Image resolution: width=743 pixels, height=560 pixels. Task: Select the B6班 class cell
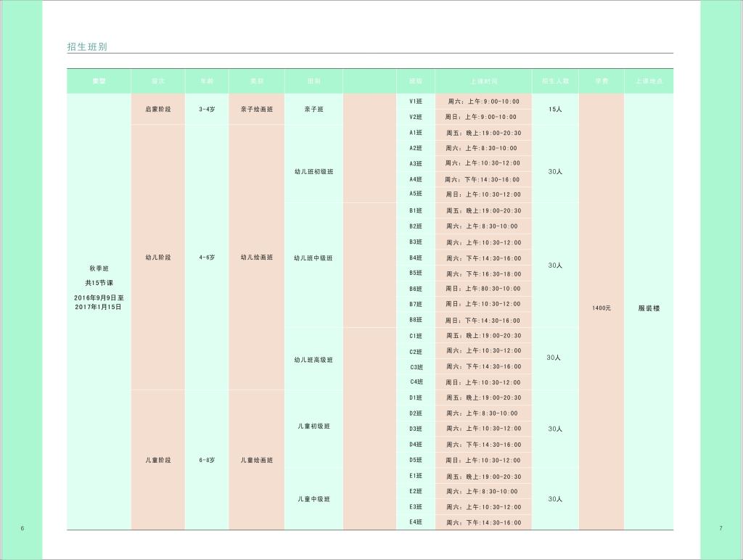(x=416, y=289)
